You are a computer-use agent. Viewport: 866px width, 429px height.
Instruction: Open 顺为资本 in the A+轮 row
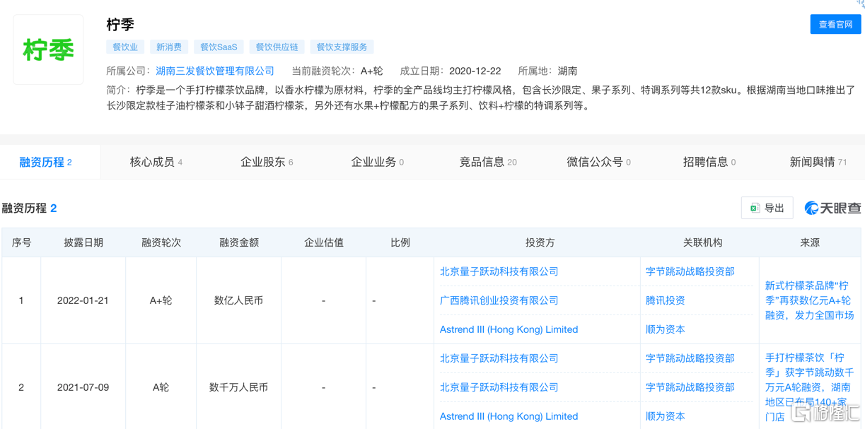[666, 330]
